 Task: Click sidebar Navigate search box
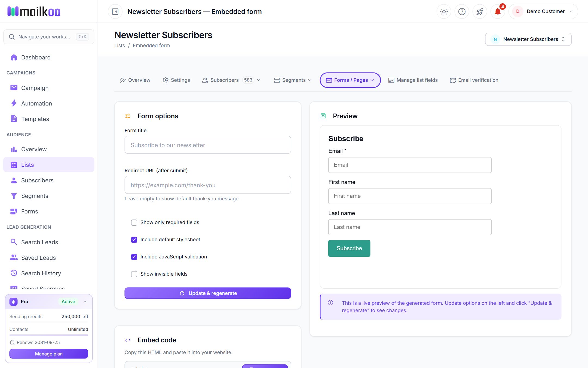point(49,37)
